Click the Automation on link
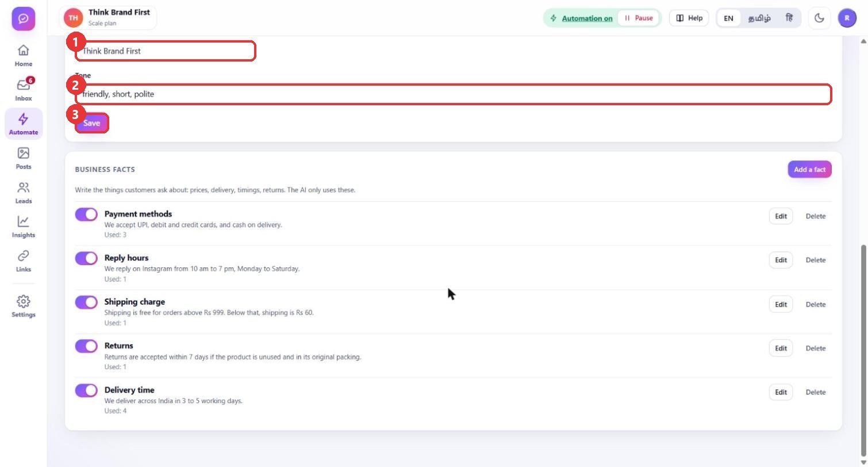 587,18
